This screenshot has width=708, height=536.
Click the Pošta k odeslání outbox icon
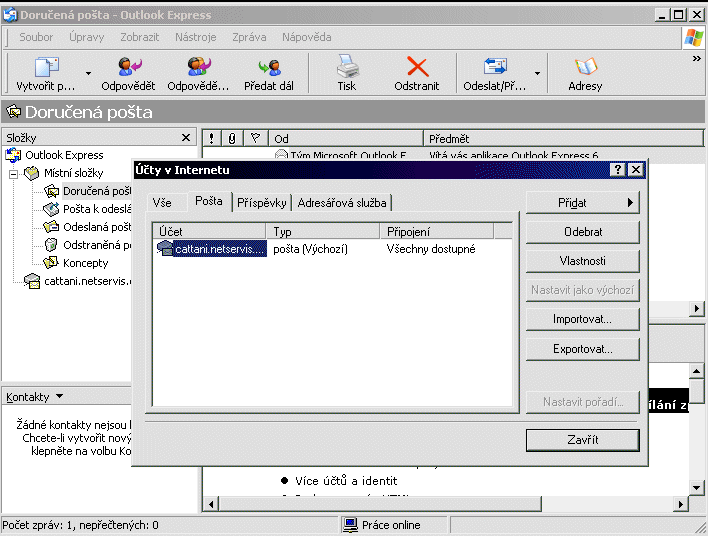[51, 209]
